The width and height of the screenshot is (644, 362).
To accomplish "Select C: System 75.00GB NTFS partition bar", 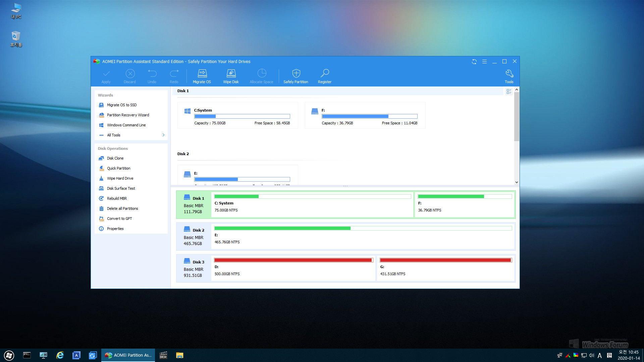I will click(x=312, y=205).
